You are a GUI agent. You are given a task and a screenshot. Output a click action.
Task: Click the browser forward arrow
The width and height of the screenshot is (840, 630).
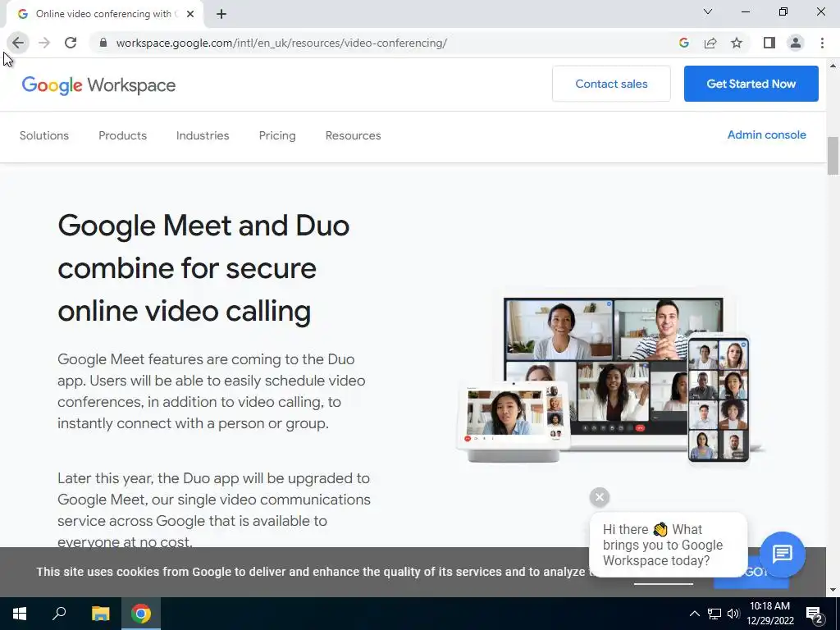pos(44,43)
